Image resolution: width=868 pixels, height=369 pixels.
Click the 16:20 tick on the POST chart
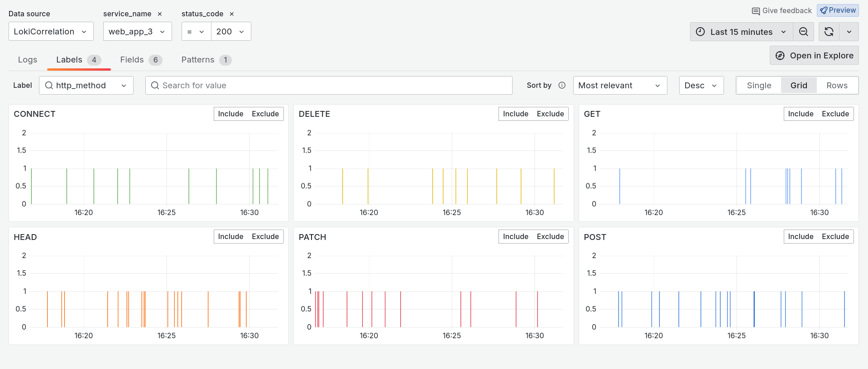[654, 335]
